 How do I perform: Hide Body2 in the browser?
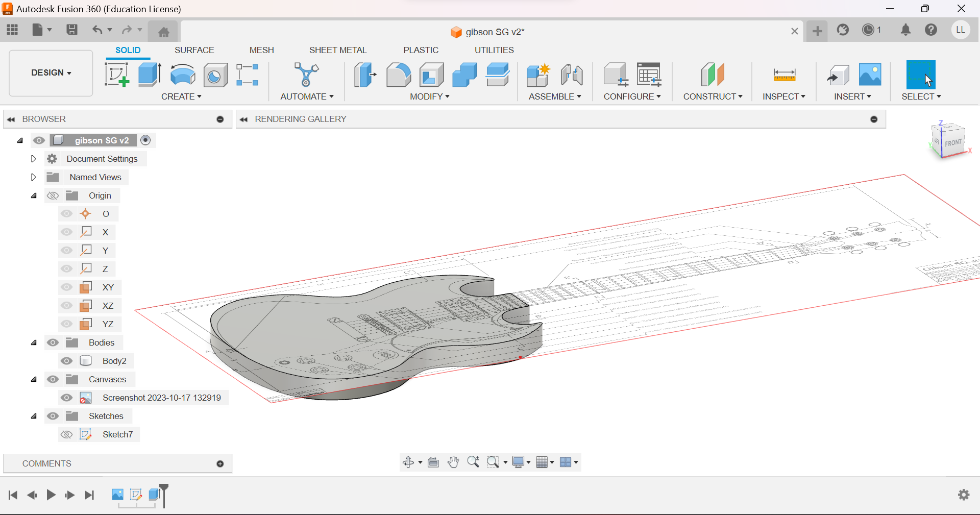[66, 361]
